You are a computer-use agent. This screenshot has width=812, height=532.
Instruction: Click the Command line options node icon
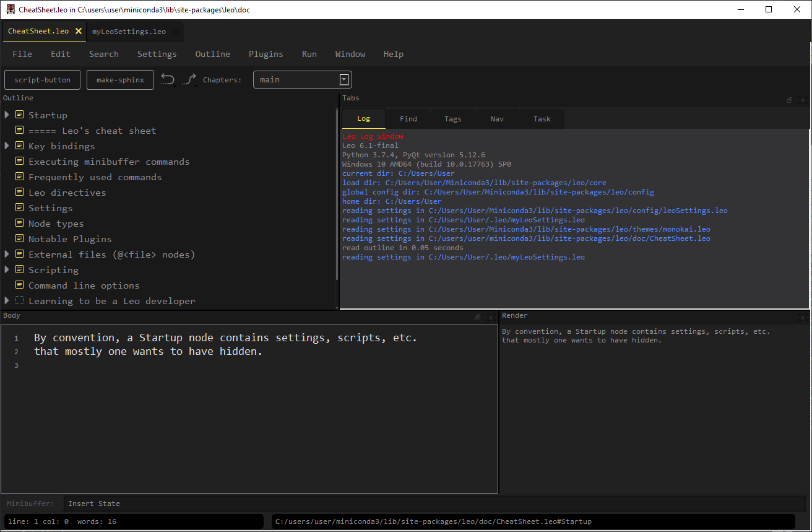[19, 286]
